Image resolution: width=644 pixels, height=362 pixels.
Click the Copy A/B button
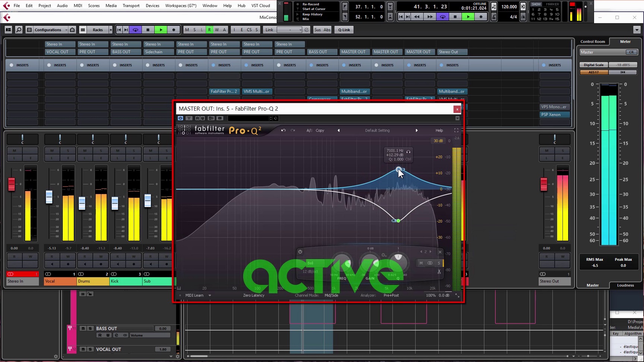(x=320, y=130)
